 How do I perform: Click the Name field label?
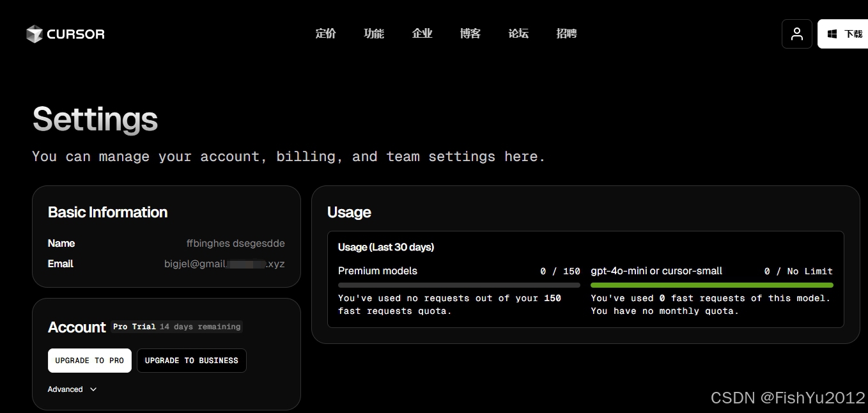(x=61, y=244)
